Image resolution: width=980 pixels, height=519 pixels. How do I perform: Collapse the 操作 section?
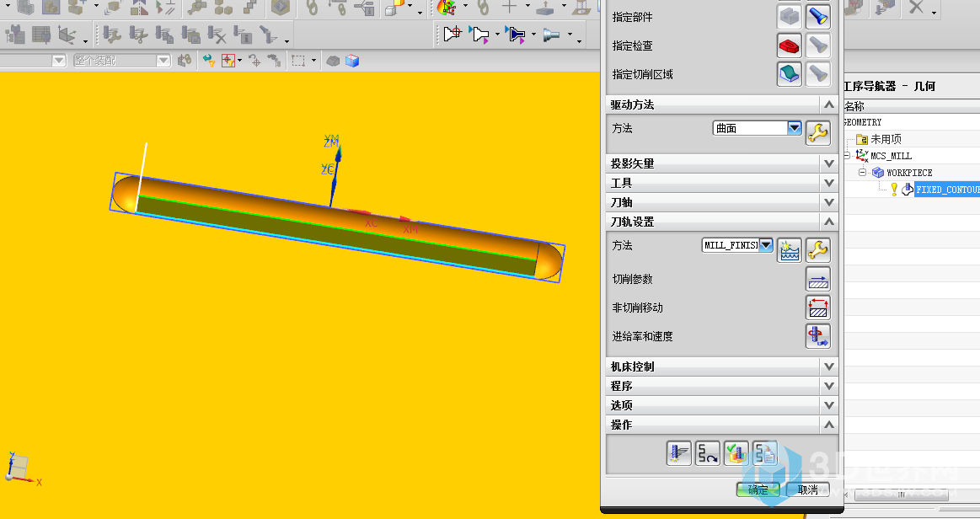tap(829, 425)
